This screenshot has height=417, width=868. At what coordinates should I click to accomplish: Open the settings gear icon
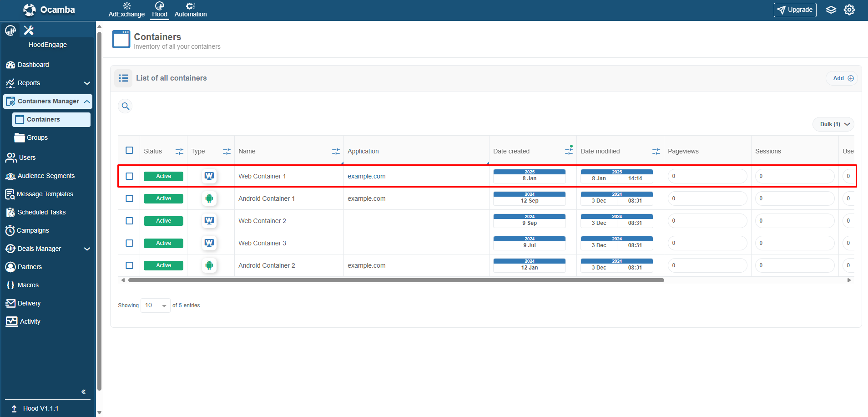coord(849,10)
